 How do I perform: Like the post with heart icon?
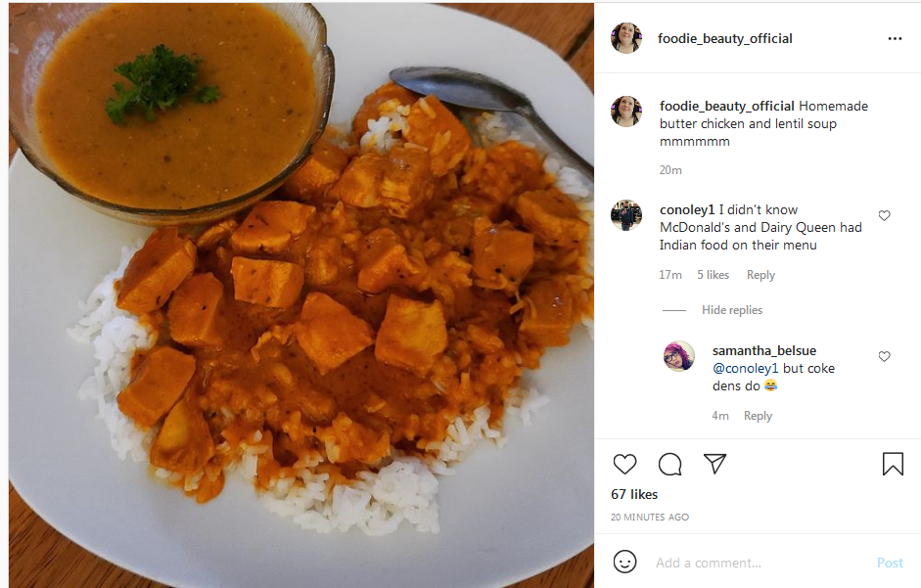coord(624,464)
